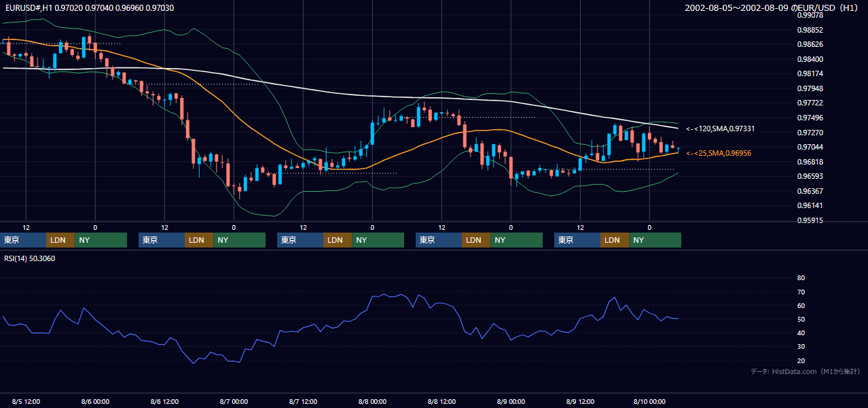Image resolution: width=868 pixels, height=408 pixels.
Task: Select the 8/8 00:00 date label
Action: 372,402
